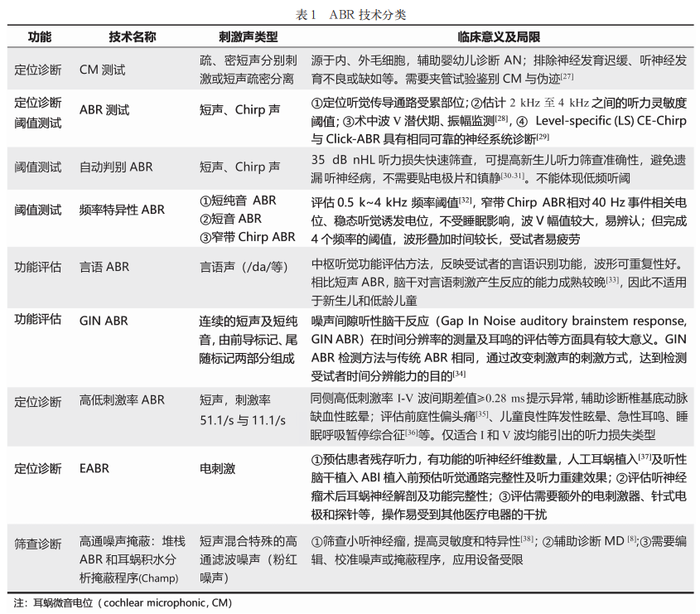
Task: Click citation [38] after 提高灵敏度和特异性
Action: click(528, 539)
